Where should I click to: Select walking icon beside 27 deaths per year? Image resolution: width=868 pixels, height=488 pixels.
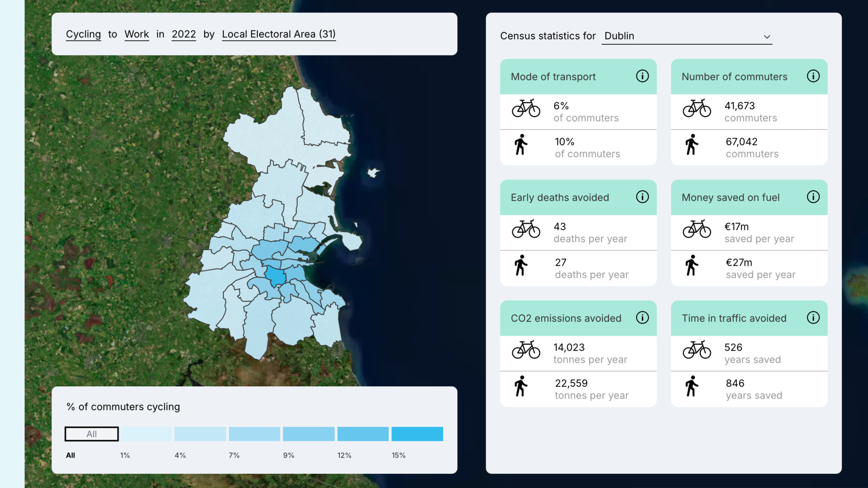pos(521,265)
